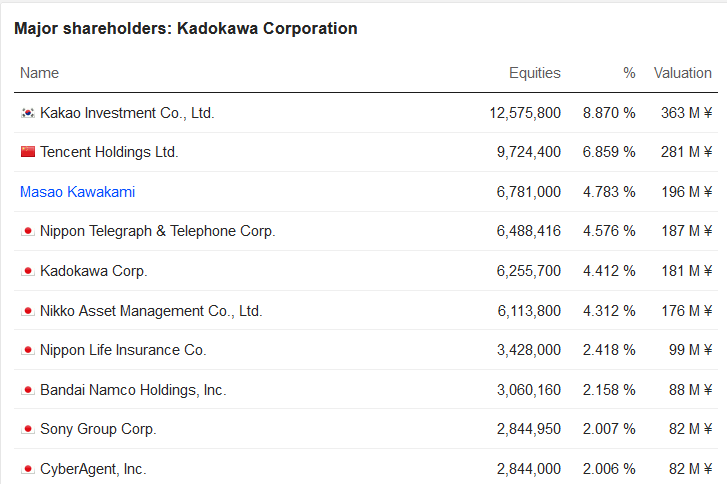Select the Sony Group Corp. name
This screenshot has height=484, width=727.
pos(98,429)
